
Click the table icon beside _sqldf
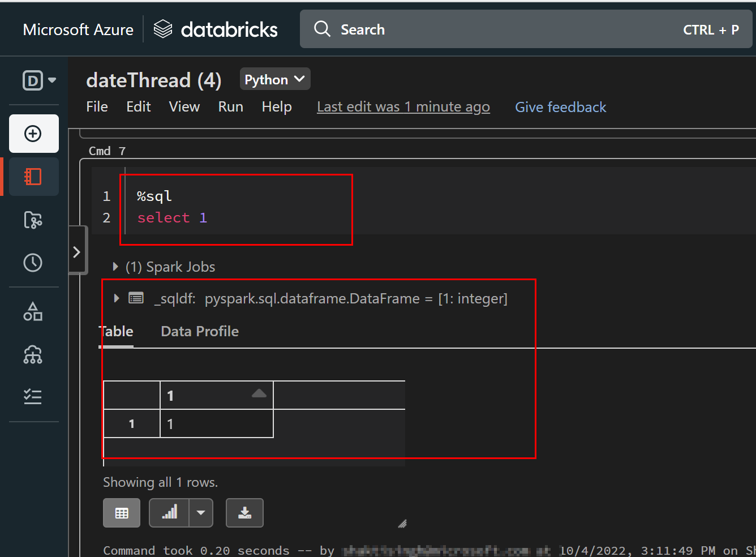[x=136, y=298]
